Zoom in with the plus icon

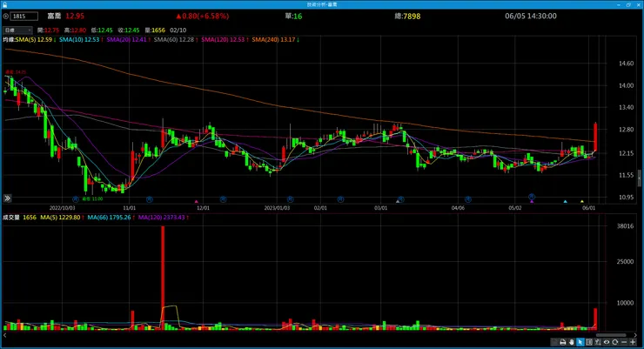click(x=633, y=342)
